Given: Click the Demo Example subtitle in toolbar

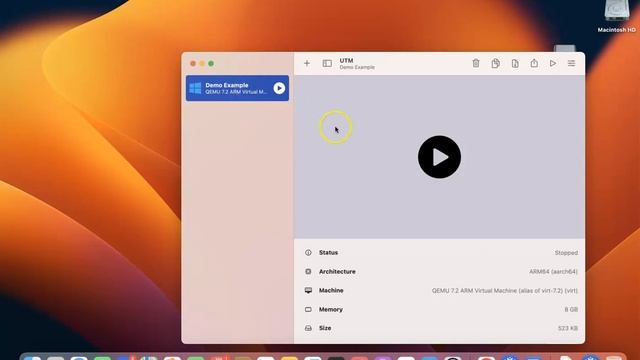Looking at the screenshot, I should pyautogui.click(x=357, y=67).
